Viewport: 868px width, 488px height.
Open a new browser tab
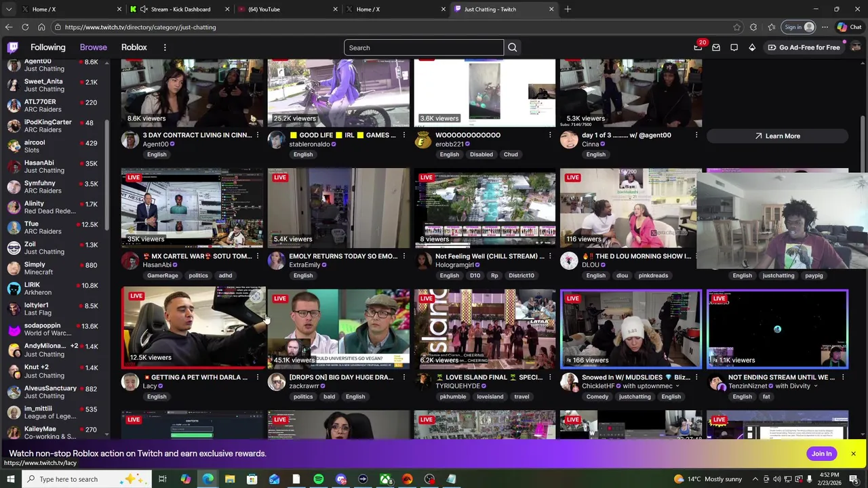(x=568, y=9)
